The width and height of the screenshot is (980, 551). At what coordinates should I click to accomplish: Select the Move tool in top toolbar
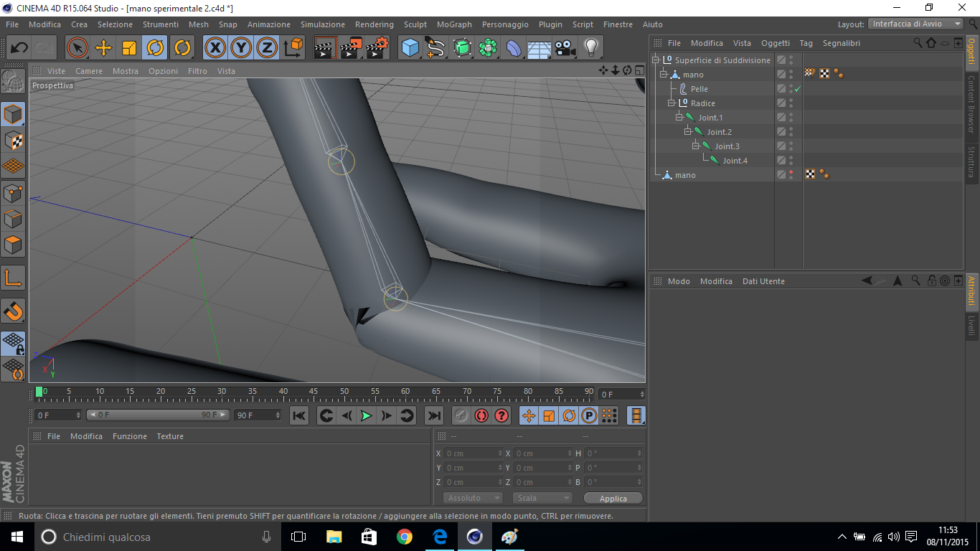[103, 48]
